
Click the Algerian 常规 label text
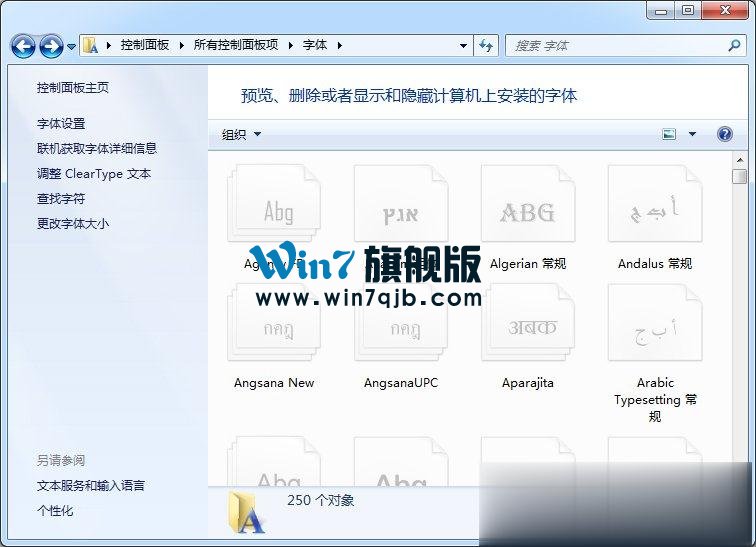pyautogui.click(x=528, y=264)
